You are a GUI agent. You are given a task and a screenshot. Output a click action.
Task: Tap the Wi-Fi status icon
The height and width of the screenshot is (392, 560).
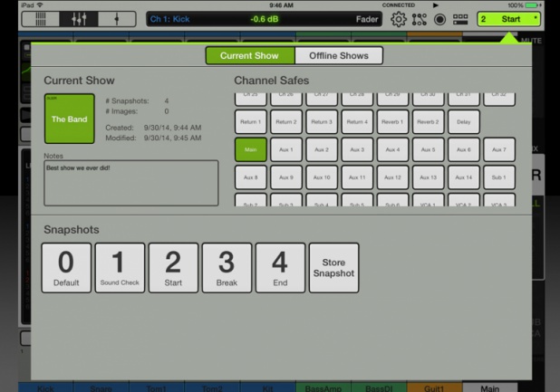pos(40,5)
